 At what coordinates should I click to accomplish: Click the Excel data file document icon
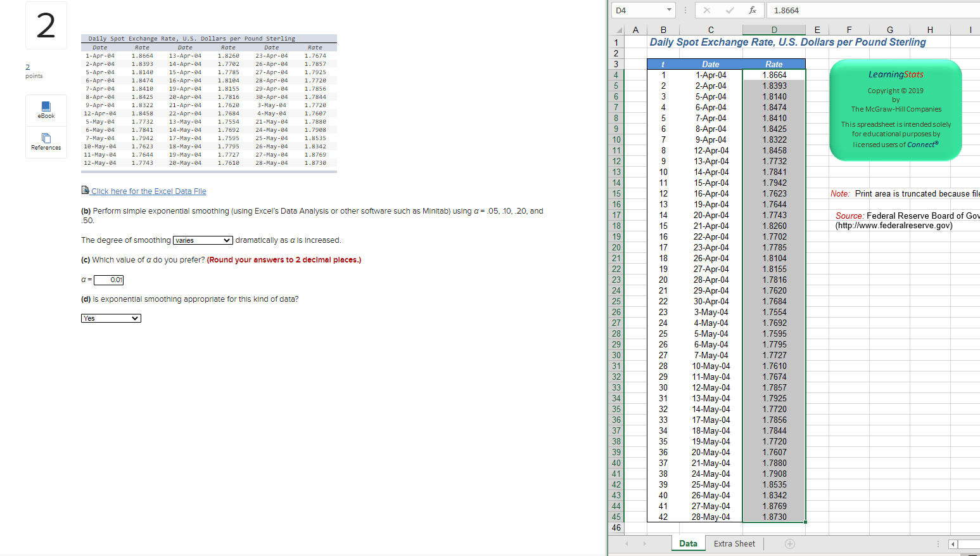[x=84, y=190]
